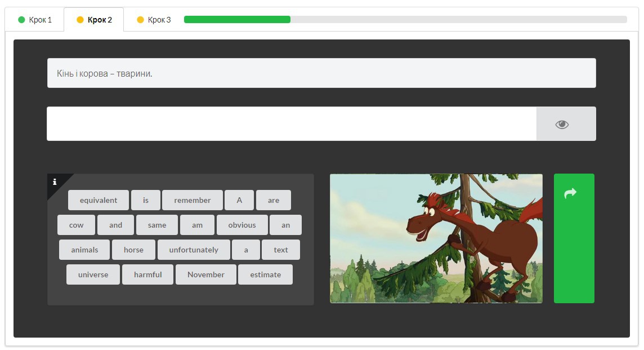This screenshot has height=350, width=644.
Task: Click the "November" word tile
Action: point(206,274)
